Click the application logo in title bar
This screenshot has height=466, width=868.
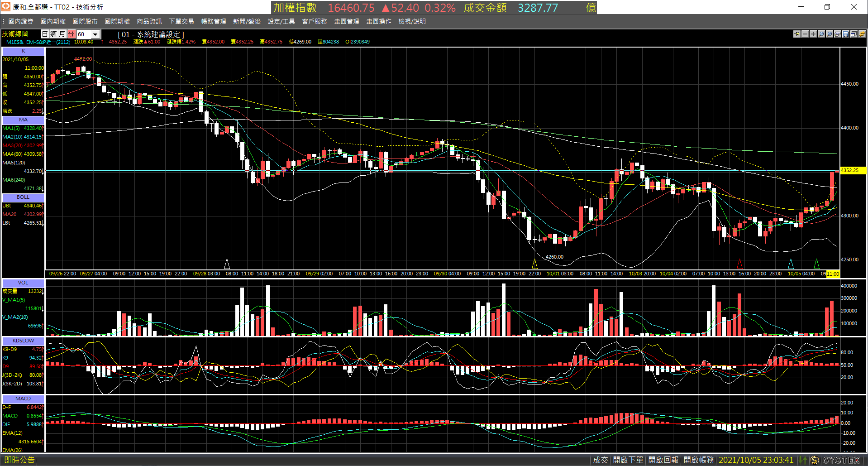(6, 7)
